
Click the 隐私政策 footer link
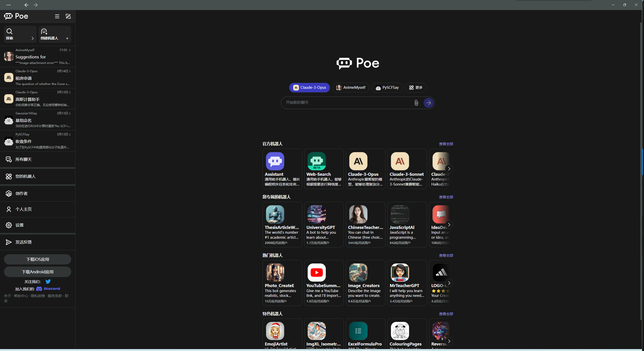pyautogui.click(x=38, y=296)
